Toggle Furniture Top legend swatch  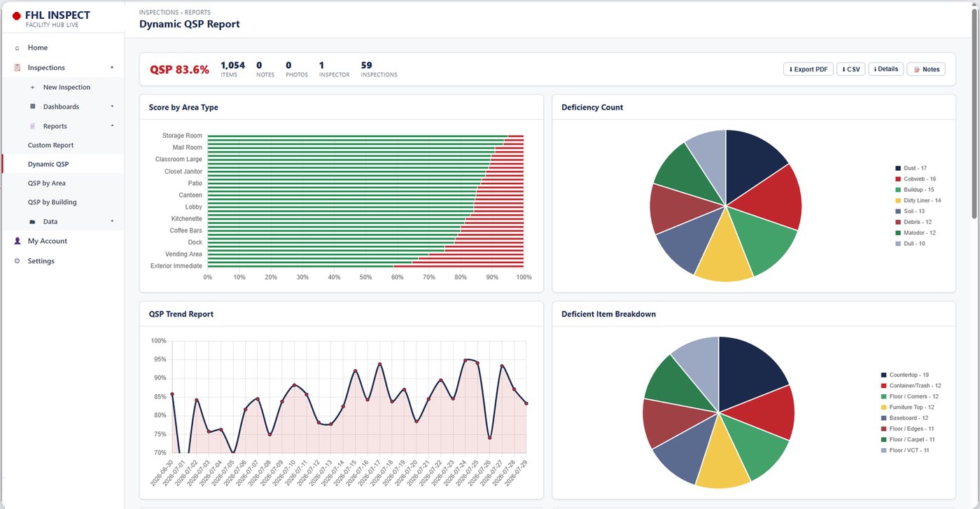tap(884, 407)
